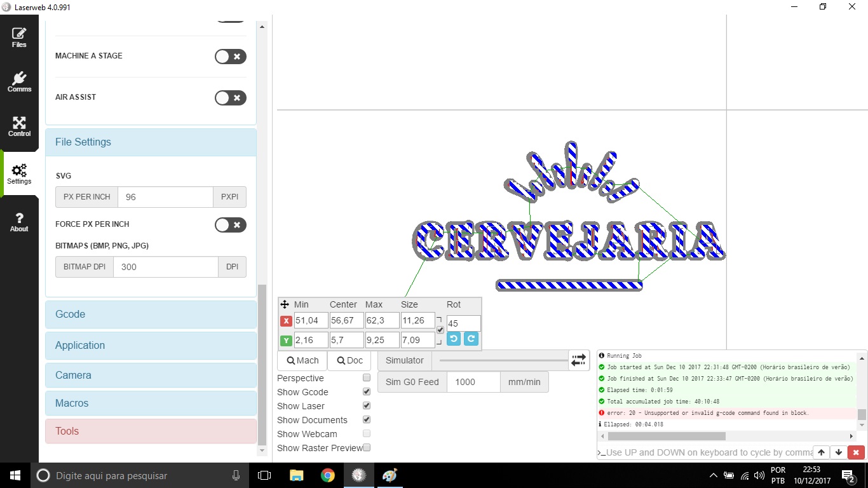
Task: Click the Y Min value field
Action: [311, 340]
